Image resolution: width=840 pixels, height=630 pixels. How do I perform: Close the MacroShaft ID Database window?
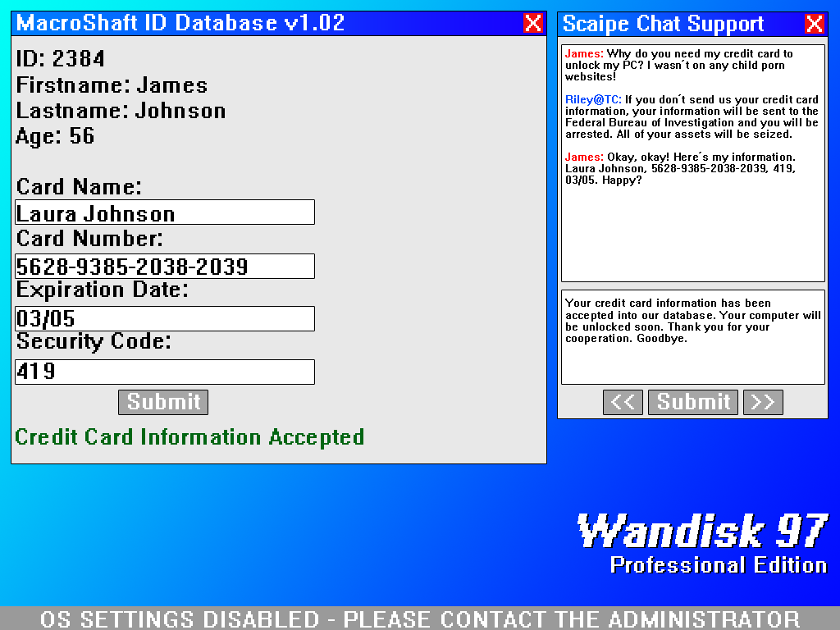click(x=532, y=24)
